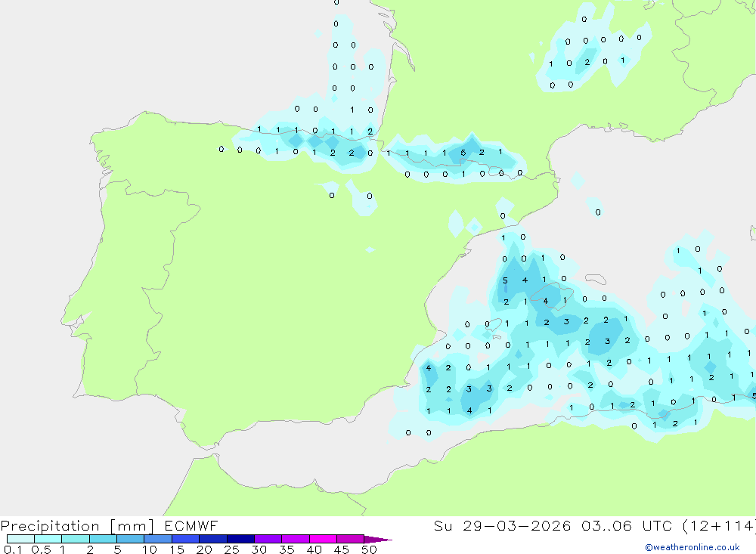Click the 10–15 mm legend color swatch
Image resolution: width=756 pixels, height=554 pixels.
click(158, 539)
